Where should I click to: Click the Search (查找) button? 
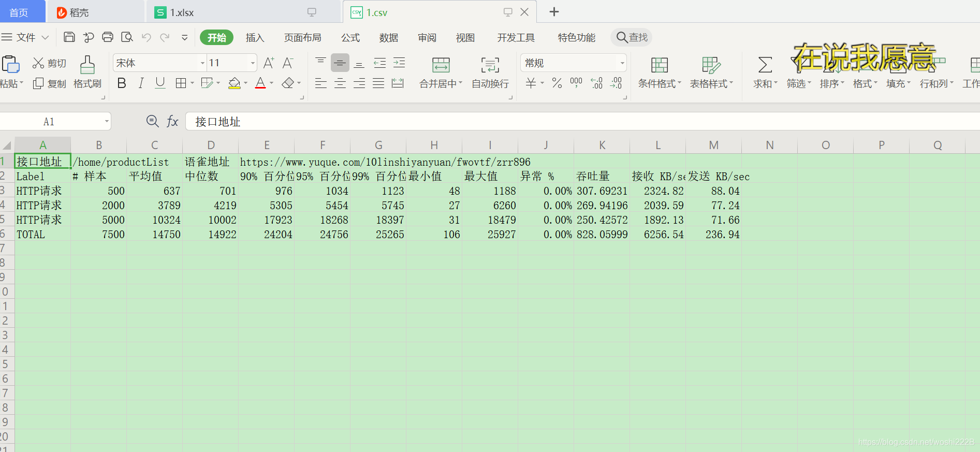[632, 37]
